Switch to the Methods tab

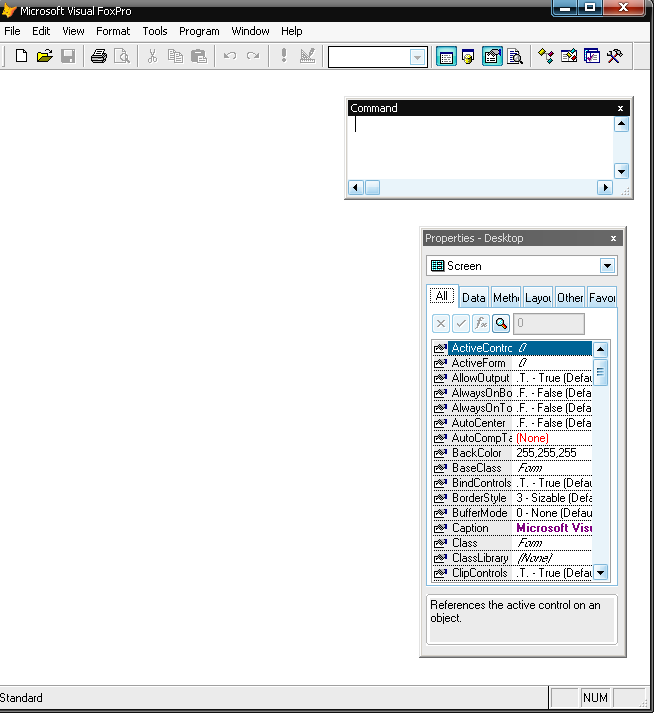tap(506, 298)
